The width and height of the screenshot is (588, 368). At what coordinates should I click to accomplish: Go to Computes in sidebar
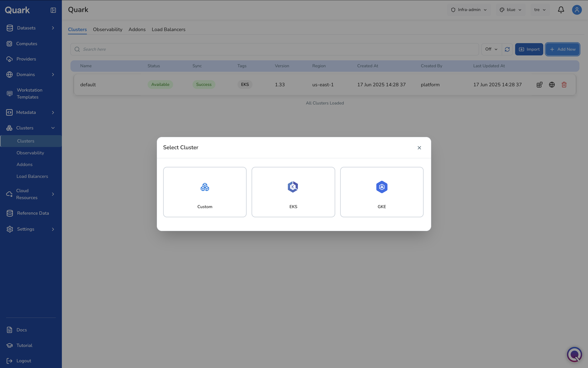click(27, 44)
